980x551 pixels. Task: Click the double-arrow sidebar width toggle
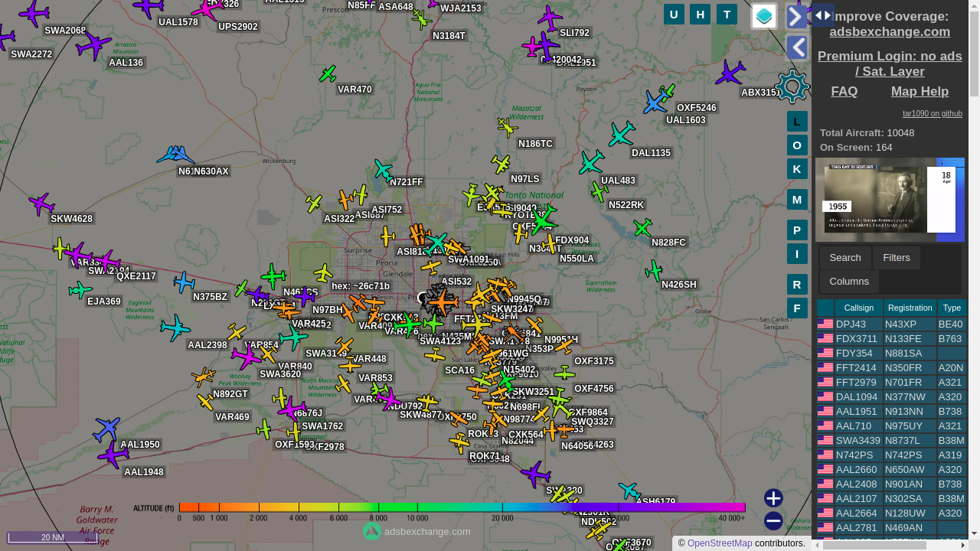pos(823,15)
